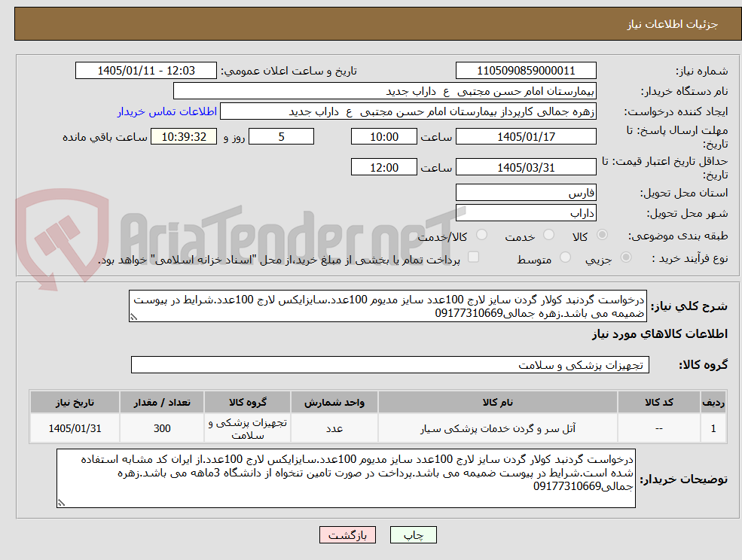Click the request creator name field
Viewport: 742px width, 560px height.
click(408, 111)
